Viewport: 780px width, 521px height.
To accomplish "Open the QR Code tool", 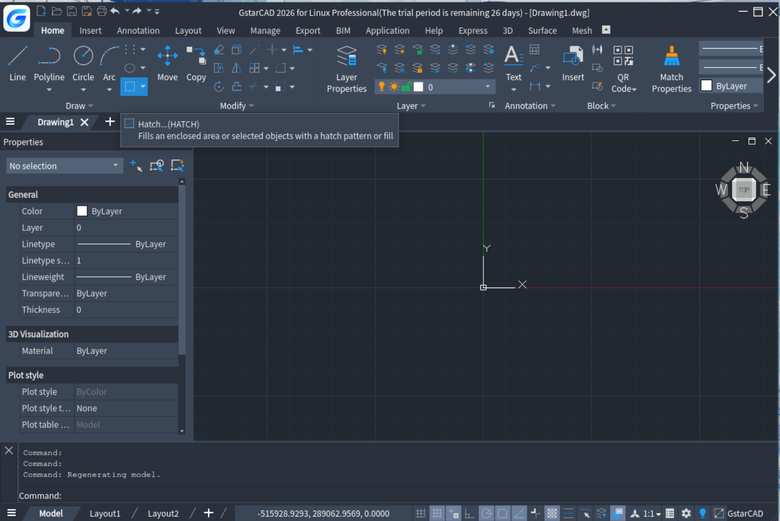I will 623,69.
